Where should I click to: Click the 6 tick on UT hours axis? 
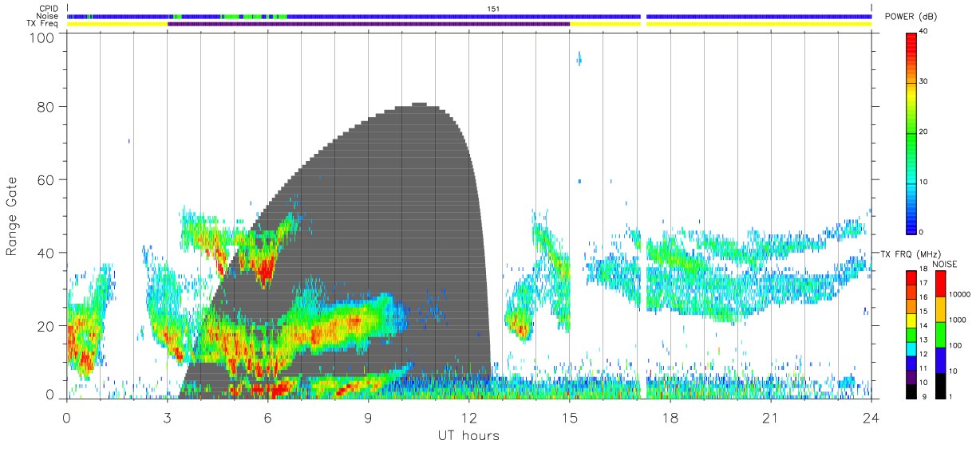pyautogui.click(x=268, y=417)
